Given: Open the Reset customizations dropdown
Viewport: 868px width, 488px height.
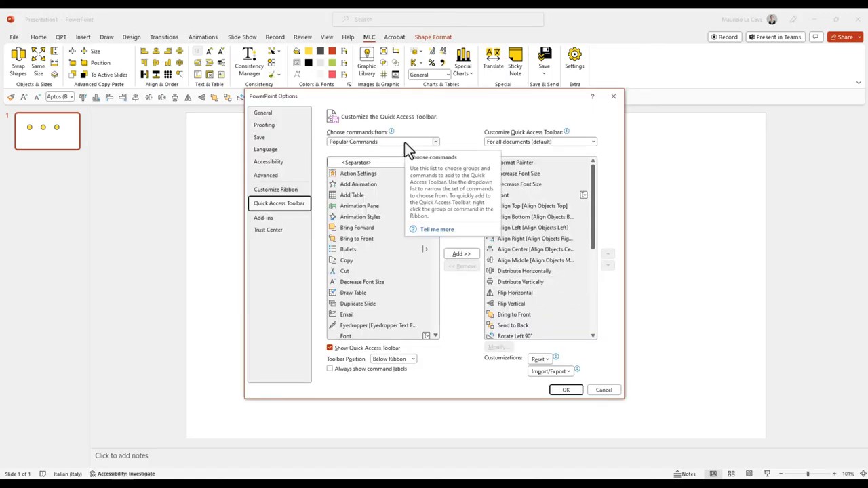Looking at the screenshot, I should 540,359.
